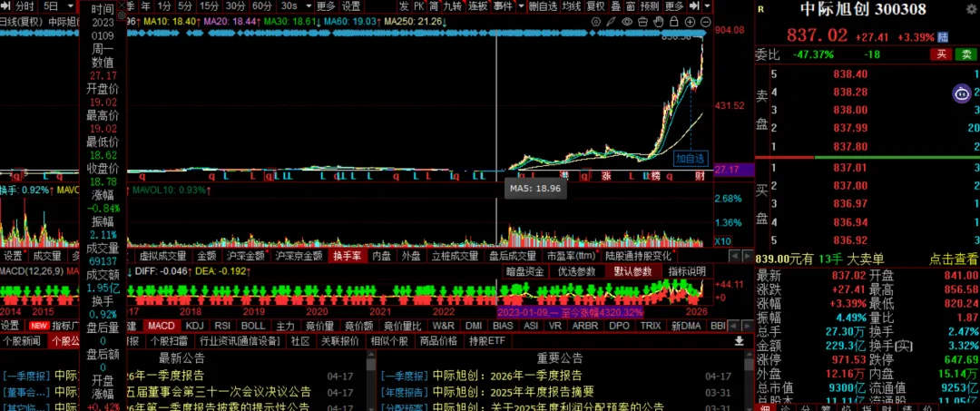Select the hand pan tool icon
The width and height of the screenshot is (980, 411).
click(658, 21)
